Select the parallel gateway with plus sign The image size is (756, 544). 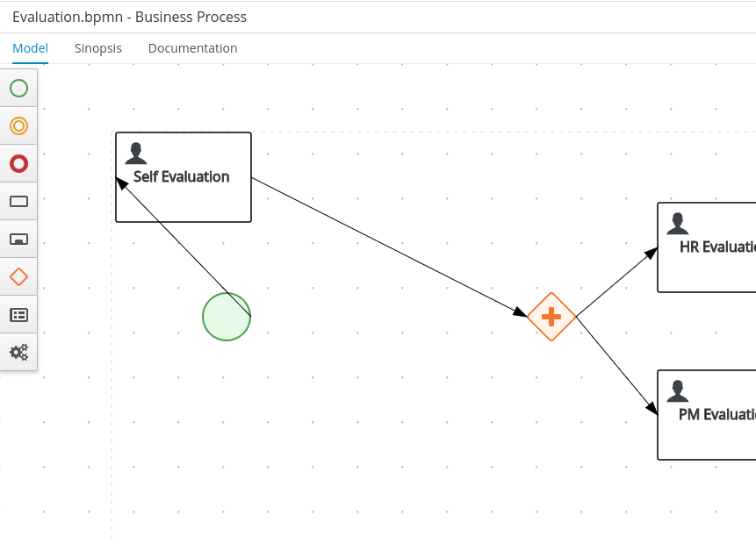coord(551,317)
